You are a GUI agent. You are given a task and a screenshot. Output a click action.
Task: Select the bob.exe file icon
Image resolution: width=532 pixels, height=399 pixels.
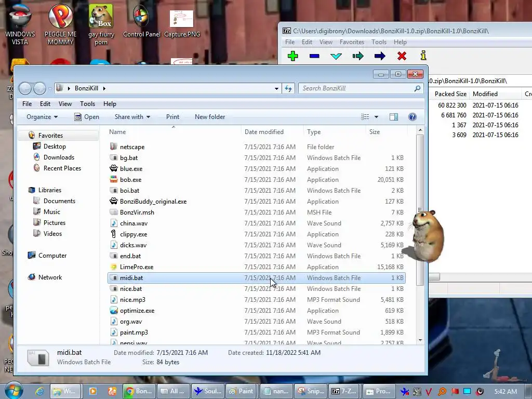coord(114,179)
